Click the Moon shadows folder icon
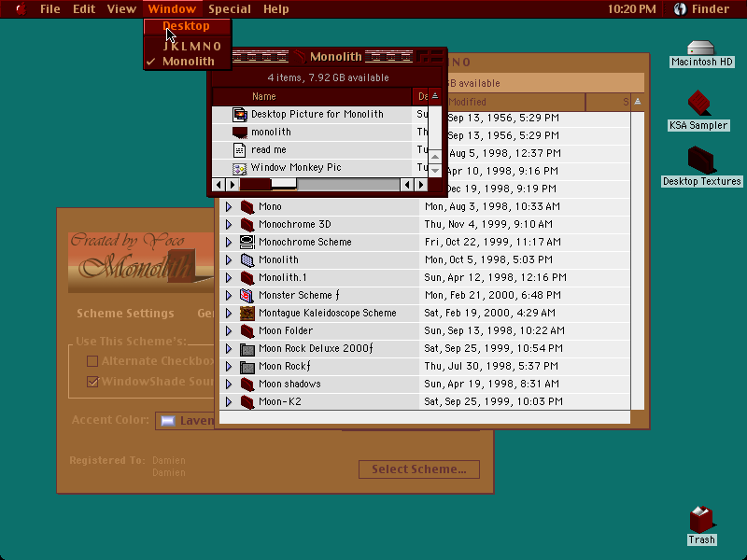This screenshot has width=747, height=560. [x=247, y=384]
